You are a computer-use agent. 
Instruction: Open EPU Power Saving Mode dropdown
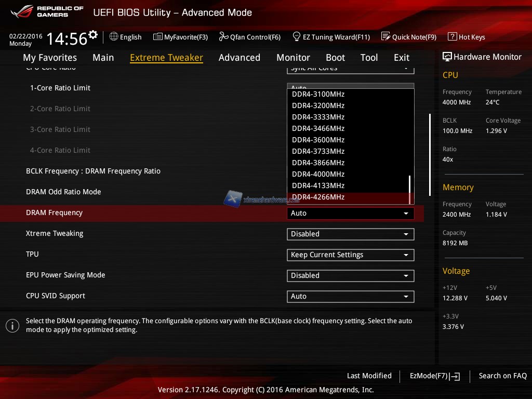point(350,275)
